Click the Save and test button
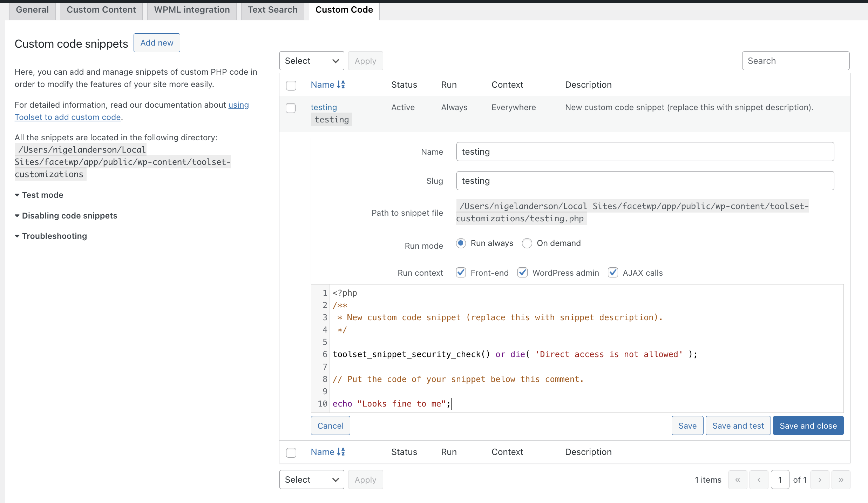 pos(738,425)
